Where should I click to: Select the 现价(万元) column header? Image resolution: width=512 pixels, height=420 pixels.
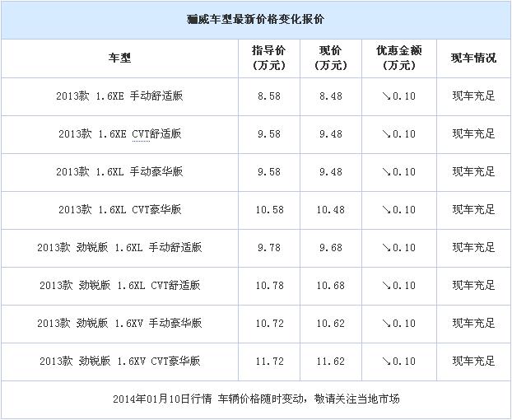[330, 58]
